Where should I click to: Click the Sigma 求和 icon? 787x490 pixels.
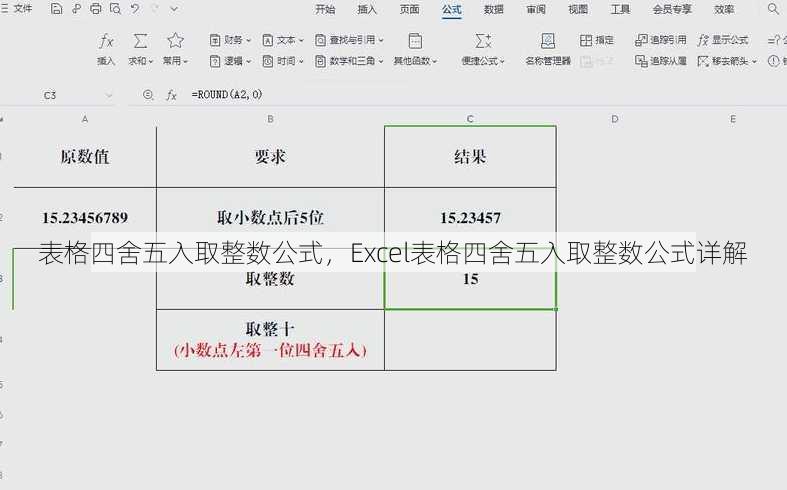pos(140,41)
